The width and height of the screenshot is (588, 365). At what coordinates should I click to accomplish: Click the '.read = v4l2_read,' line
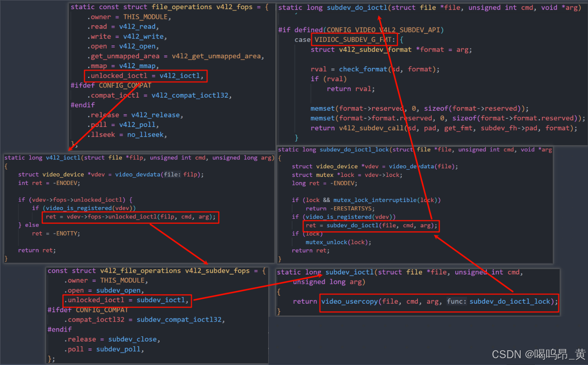[x=123, y=26]
